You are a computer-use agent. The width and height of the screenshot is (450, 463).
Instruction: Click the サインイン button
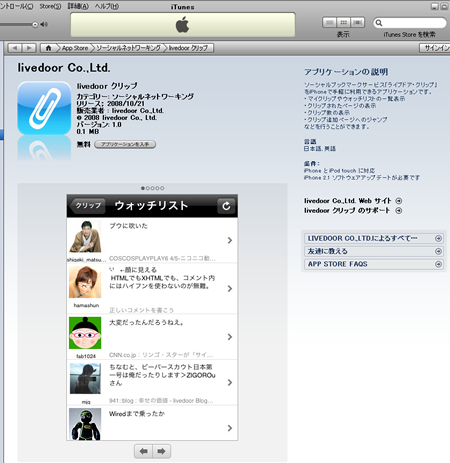(435, 48)
